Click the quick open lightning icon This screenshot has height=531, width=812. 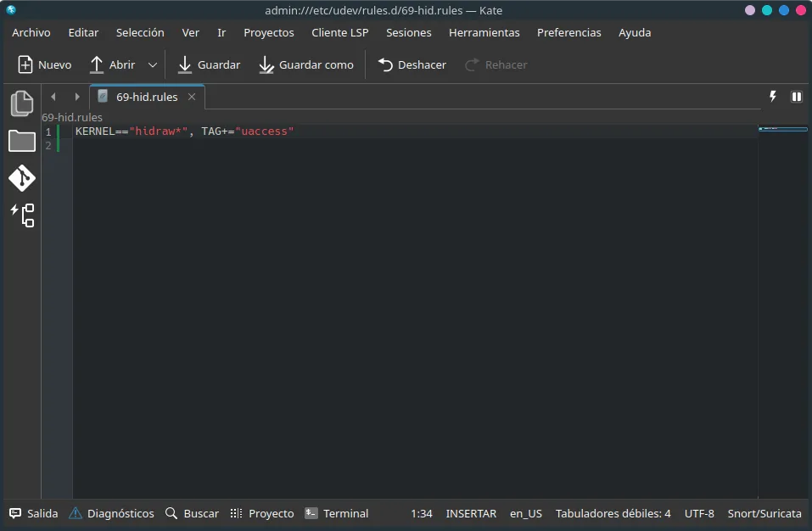(x=773, y=96)
